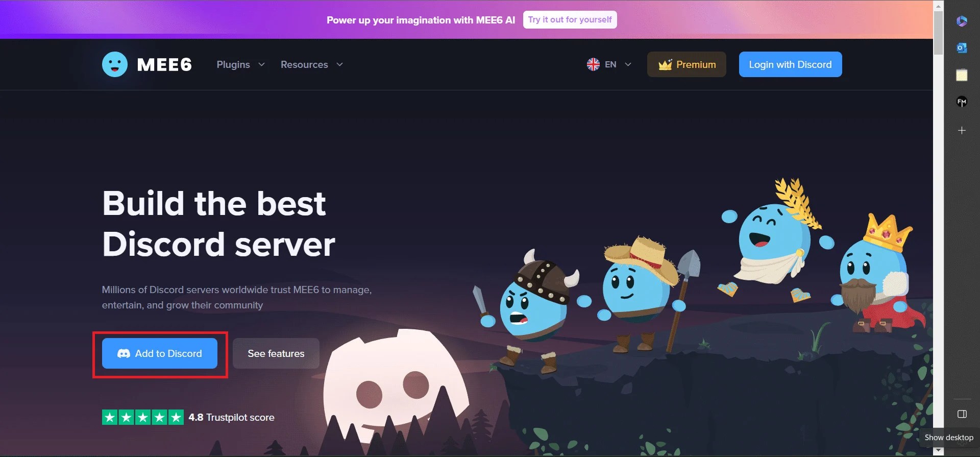The width and height of the screenshot is (980, 457).
Task: Click Add to Discord button
Action: coord(160,353)
